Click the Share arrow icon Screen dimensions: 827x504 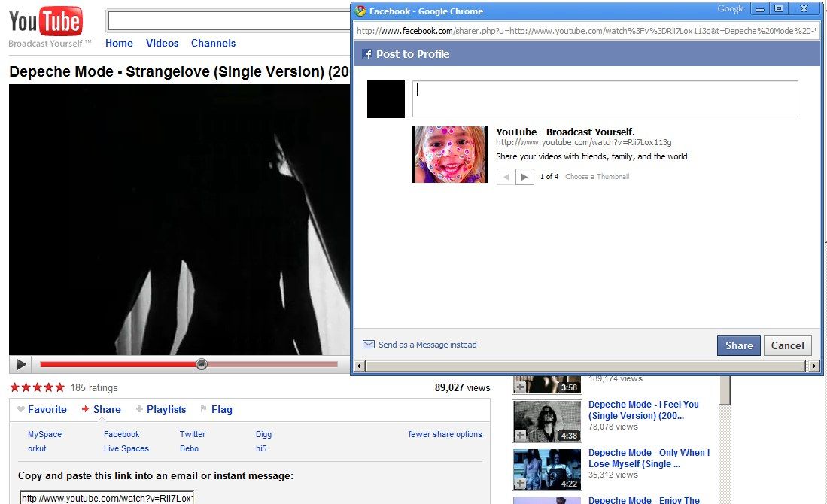(x=85, y=409)
